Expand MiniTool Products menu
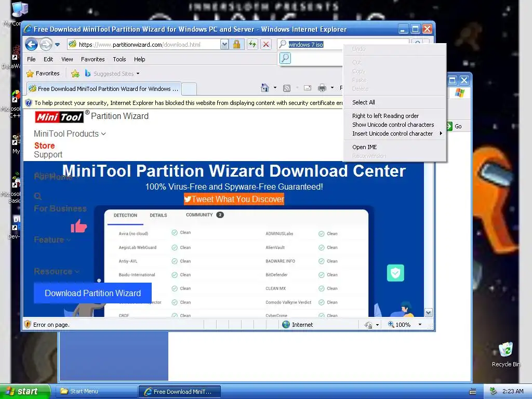The height and width of the screenshot is (399, 532). (x=70, y=134)
